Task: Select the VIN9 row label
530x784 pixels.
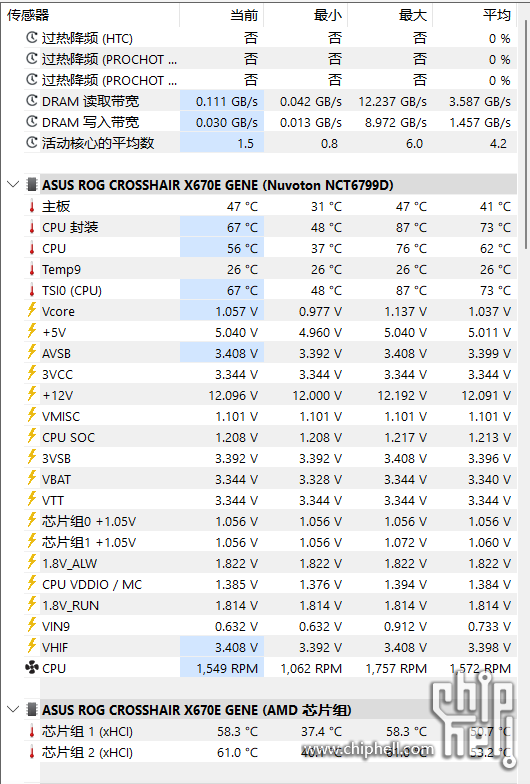Action: point(56,626)
